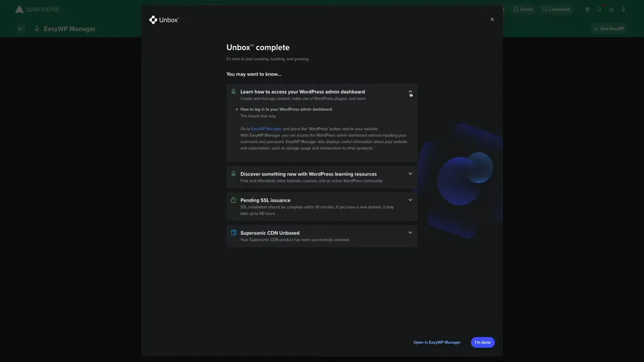Screen dimensions: 644x362
Task: Expand the WordPress learning resources section
Action: [x=410, y=174]
